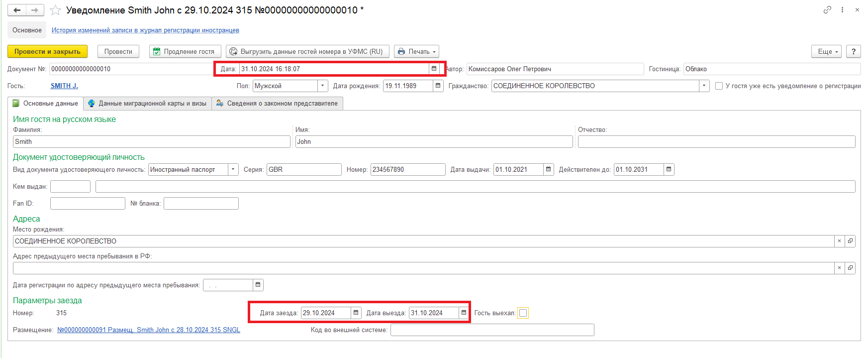
Task: Click the Гостиница field
Action: pos(772,69)
